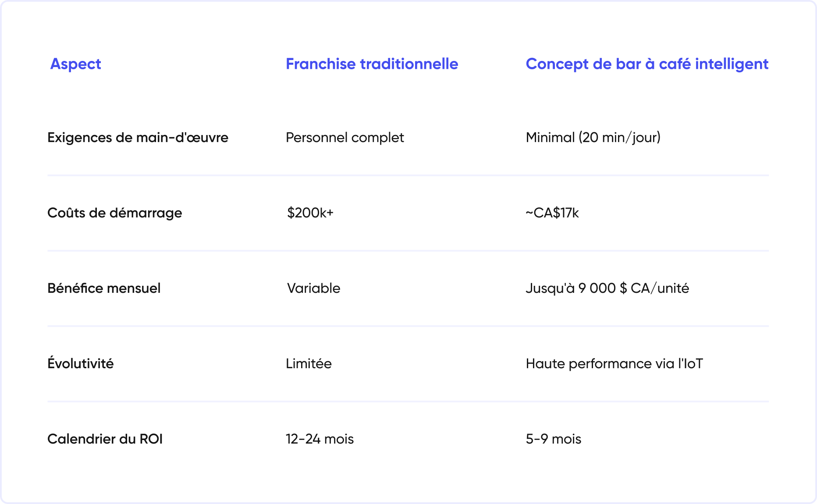Click the divider line under Évolutivité row
The width and height of the screenshot is (817, 504).
pos(408,401)
